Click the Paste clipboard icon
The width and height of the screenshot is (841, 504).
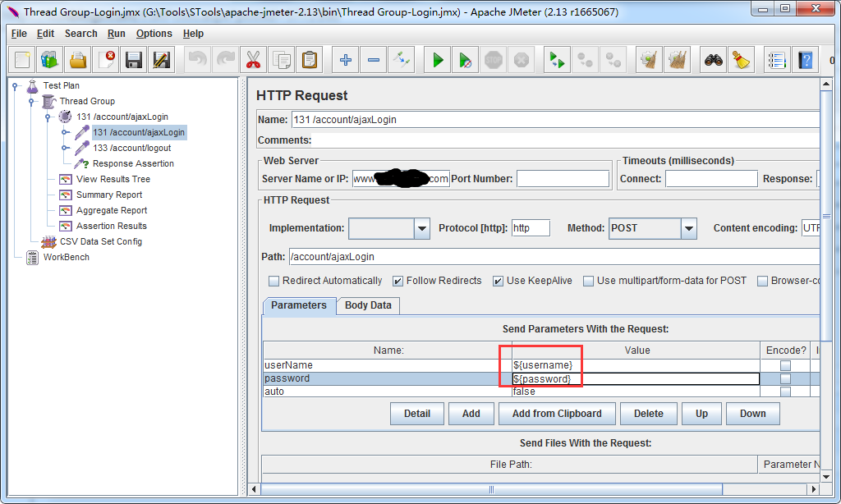[x=310, y=60]
